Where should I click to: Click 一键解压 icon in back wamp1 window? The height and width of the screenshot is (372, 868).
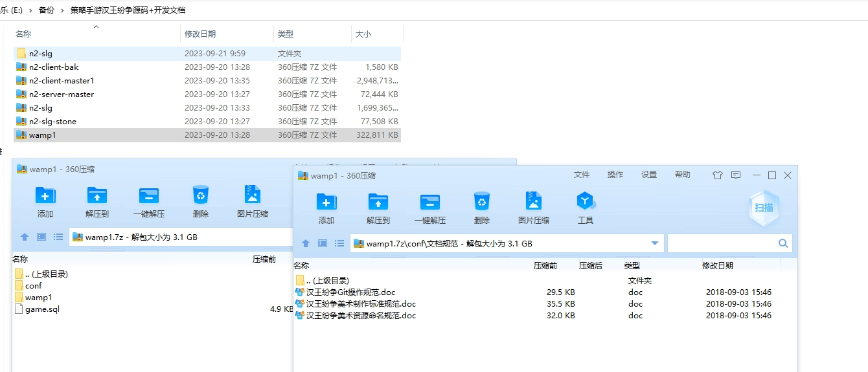149,195
